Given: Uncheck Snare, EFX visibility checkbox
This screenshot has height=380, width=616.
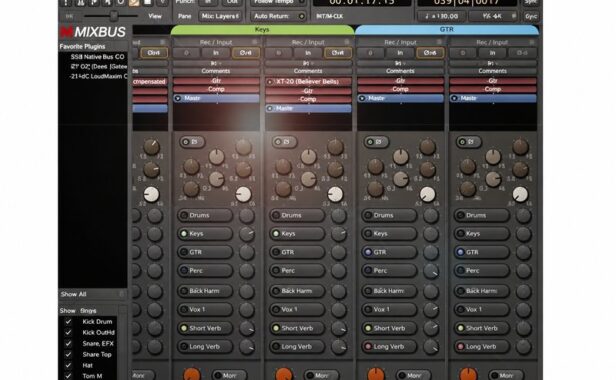Looking at the screenshot, I should click(x=68, y=343).
